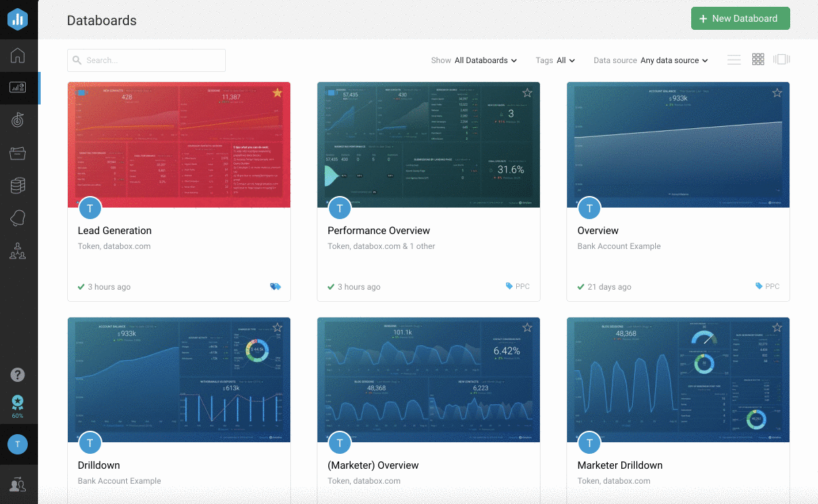Image resolution: width=818 pixels, height=504 pixels.
Task: Open the user avatar menu in sidebar
Action: pyautogui.click(x=18, y=444)
